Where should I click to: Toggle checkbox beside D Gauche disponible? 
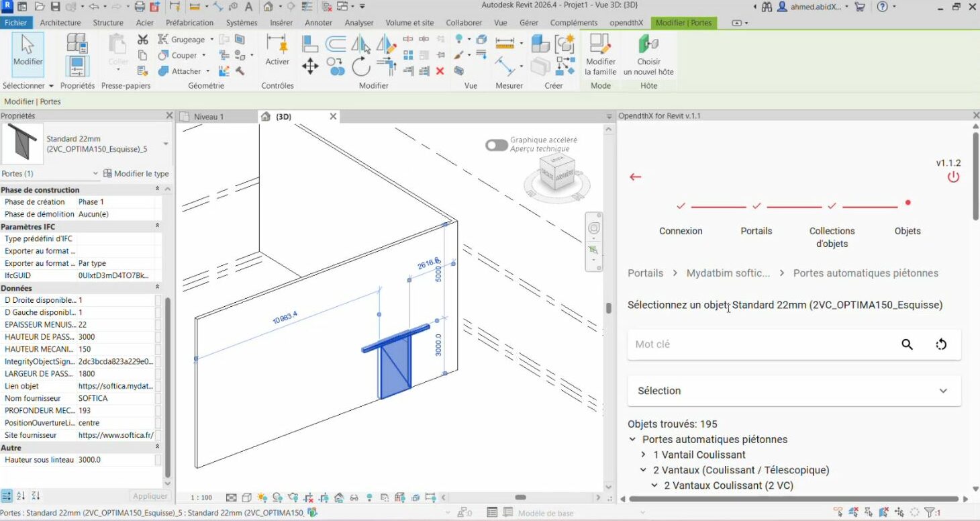point(158,312)
